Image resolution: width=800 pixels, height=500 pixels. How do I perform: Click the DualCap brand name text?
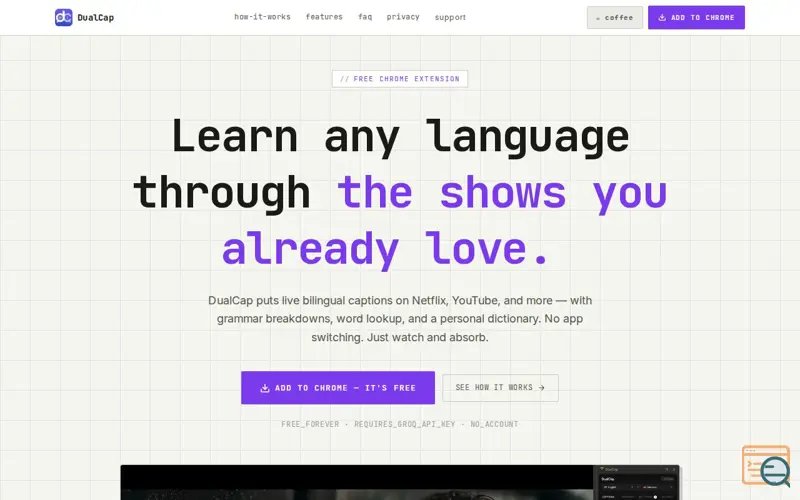coord(95,18)
